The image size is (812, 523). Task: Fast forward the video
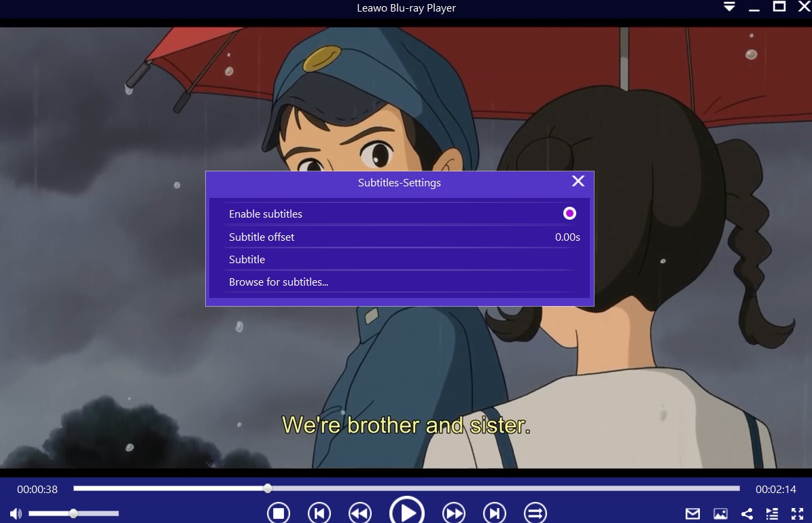pos(454,513)
